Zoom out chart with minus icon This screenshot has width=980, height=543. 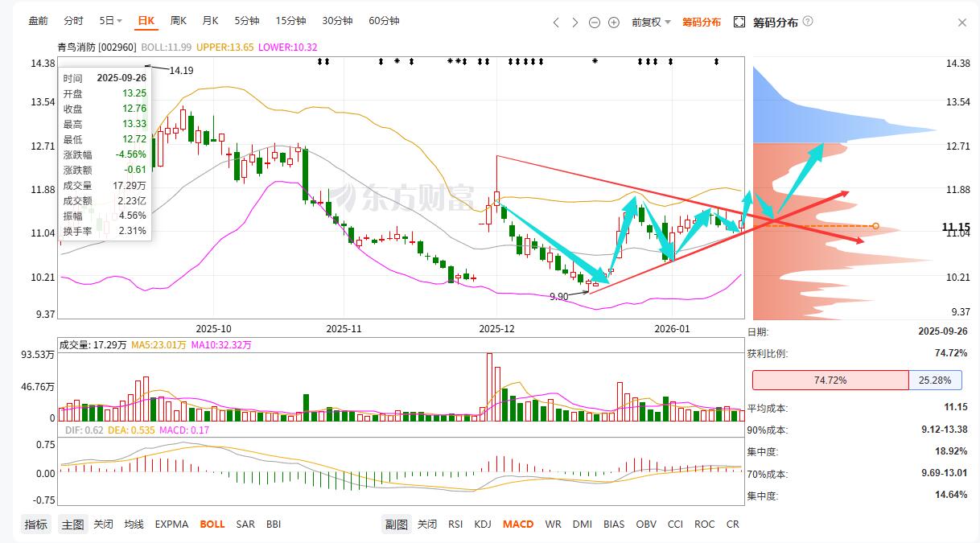click(x=595, y=23)
